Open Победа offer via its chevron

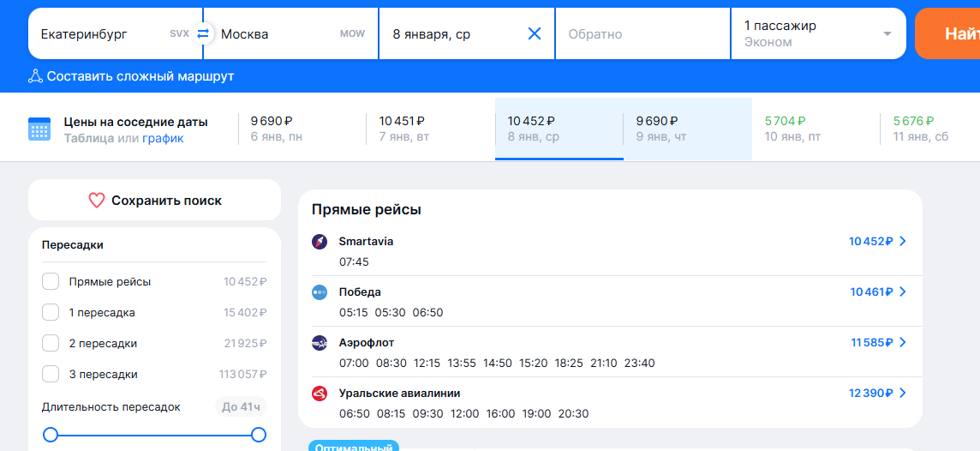[903, 292]
